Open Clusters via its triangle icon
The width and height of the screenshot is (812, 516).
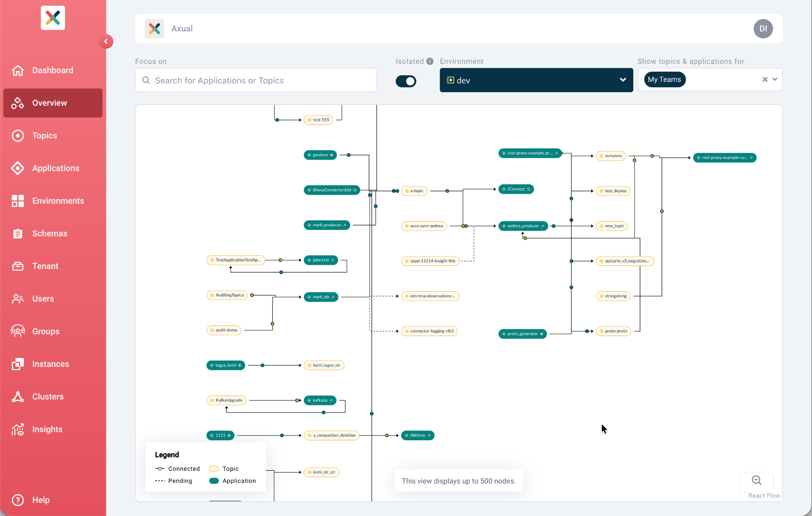point(18,397)
